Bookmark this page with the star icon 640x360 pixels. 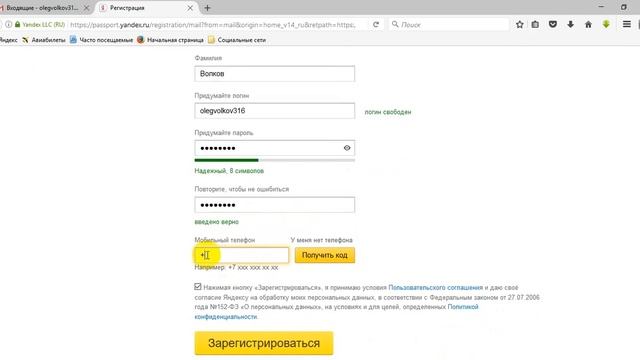click(x=520, y=24)
